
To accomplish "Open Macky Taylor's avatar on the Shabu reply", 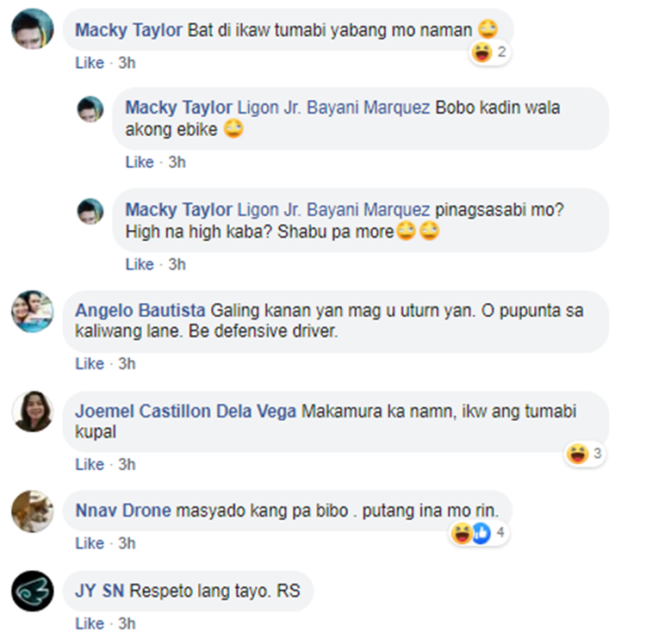I will [90, 211].
